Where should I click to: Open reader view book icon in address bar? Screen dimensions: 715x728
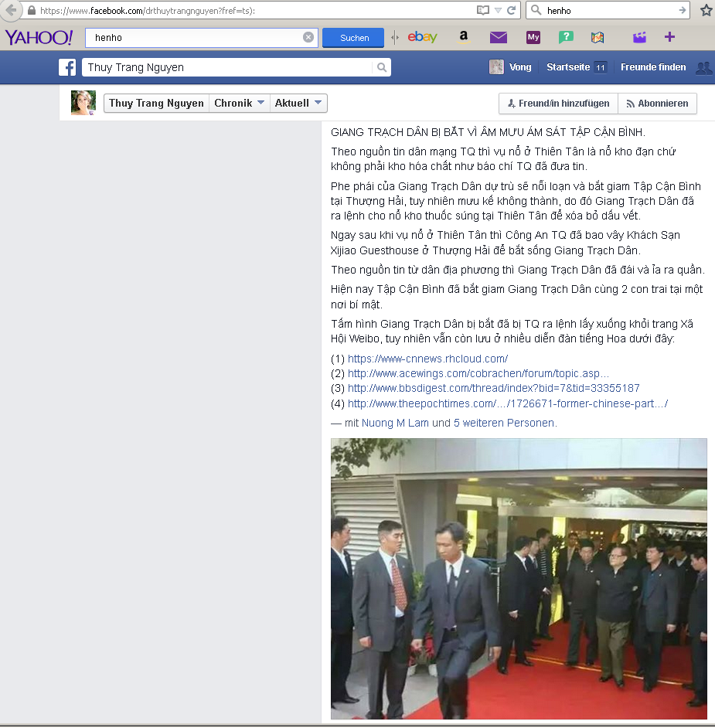click(483, 10)
